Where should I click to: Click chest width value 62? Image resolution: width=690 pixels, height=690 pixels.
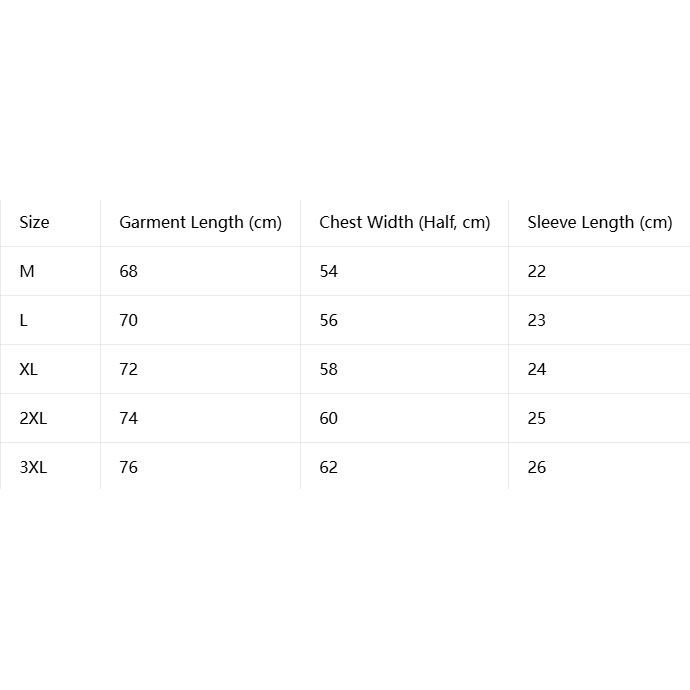click(329, 467)
